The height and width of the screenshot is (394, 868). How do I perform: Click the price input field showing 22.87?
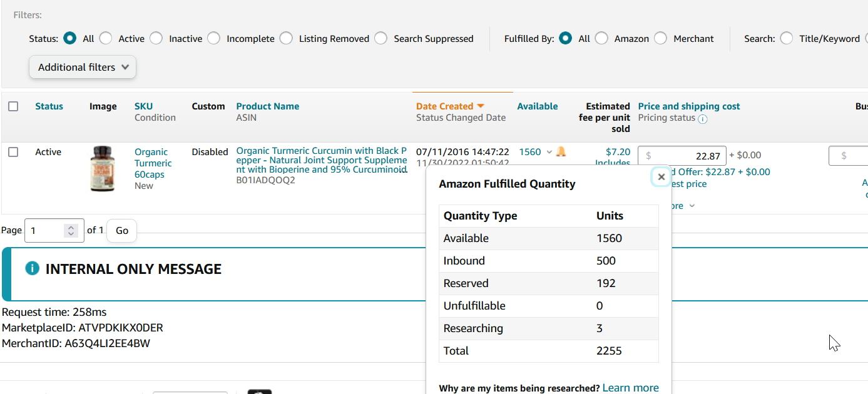(x=682, y=156)
